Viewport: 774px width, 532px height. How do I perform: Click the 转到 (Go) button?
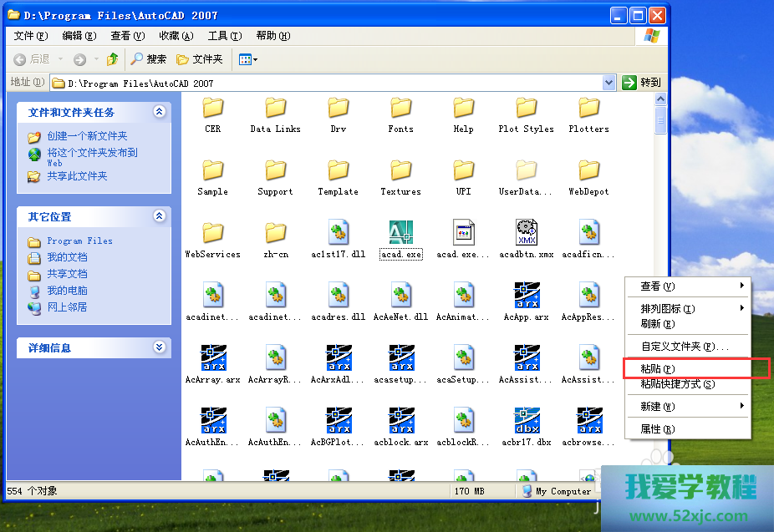pyautogui.click(x=641, y=83)
